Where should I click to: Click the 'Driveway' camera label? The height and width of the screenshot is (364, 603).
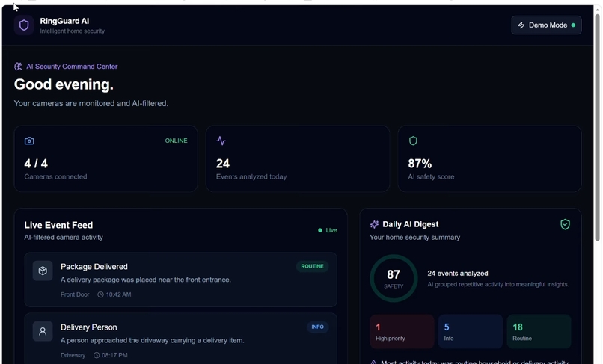point(73,355)
